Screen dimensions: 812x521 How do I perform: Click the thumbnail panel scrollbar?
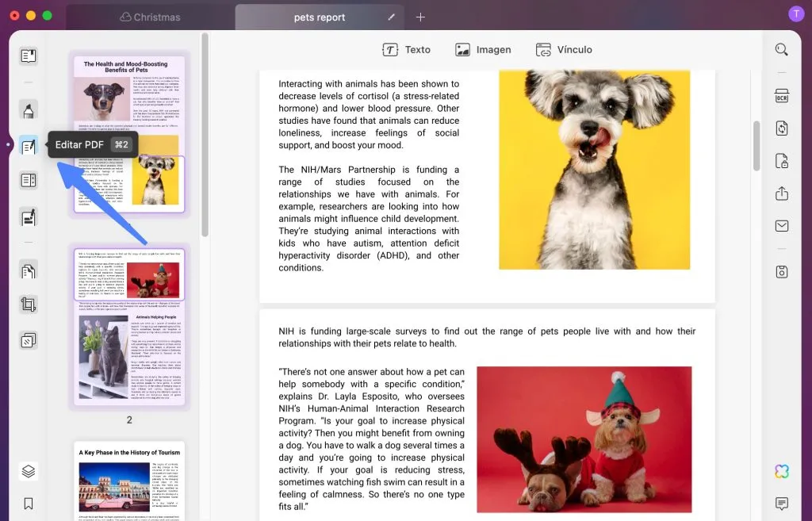[205, 135]
